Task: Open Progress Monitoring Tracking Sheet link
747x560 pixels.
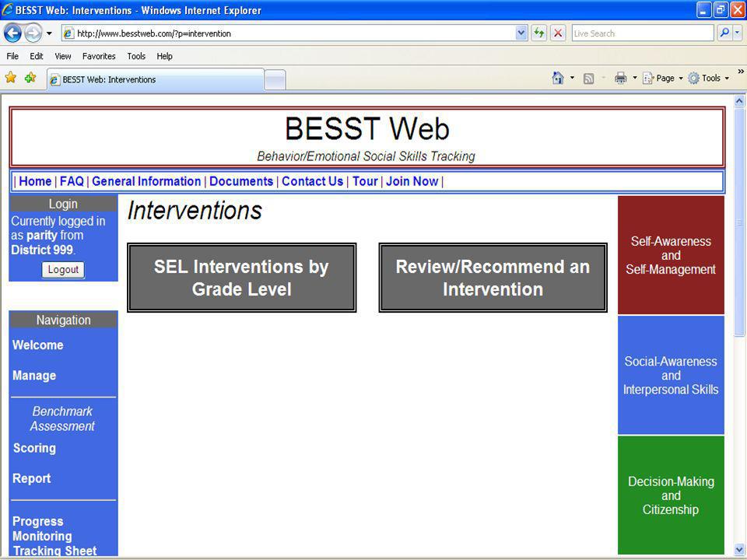Action: click(54, 536)
